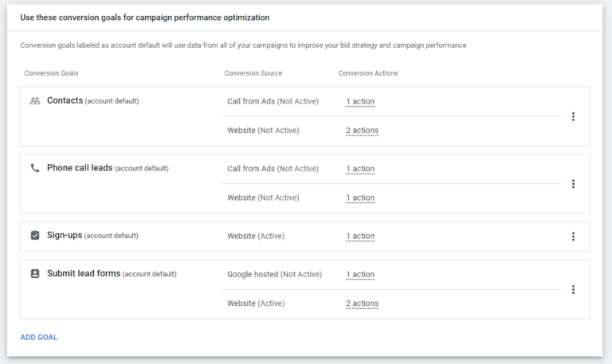612x364 pixels.
Task: View 1 action for Phone call leads Call from Ads
Action: tap(360, 169)
